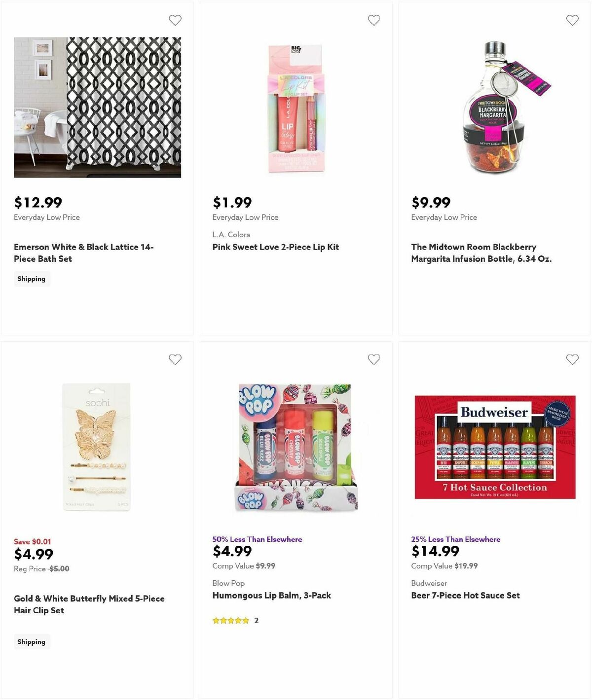This screenshot has height=700, width=592.
Task: Add the Pink Sweet Love Lip Kit to wishlist
Action: pos(373,20)
